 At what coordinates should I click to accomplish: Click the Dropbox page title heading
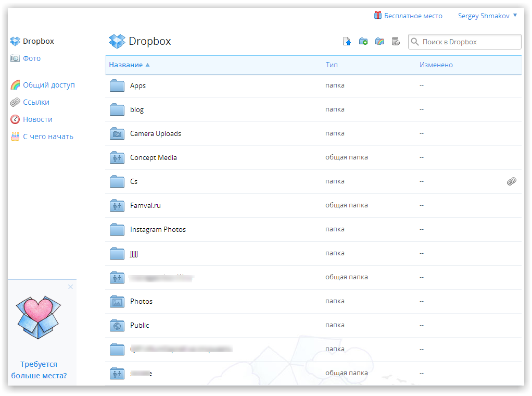tap(149, 41)
